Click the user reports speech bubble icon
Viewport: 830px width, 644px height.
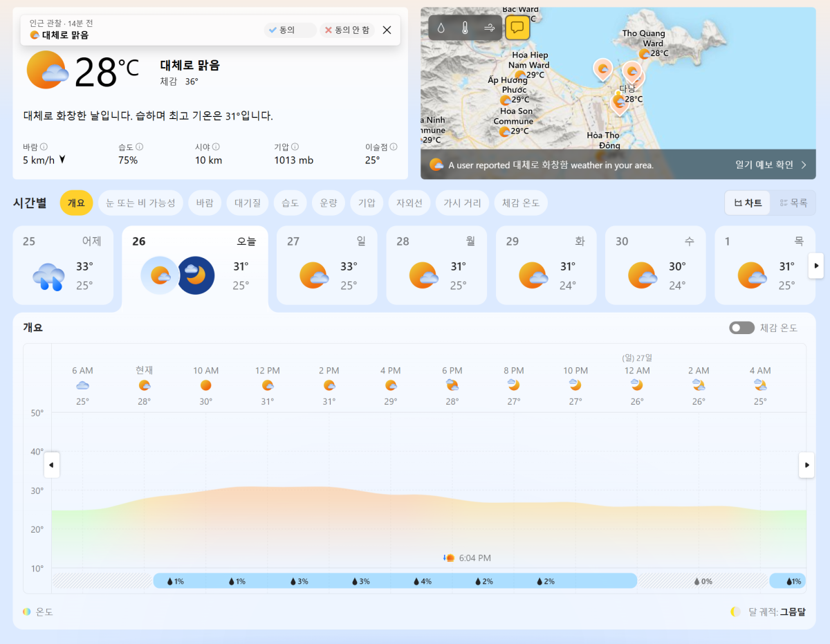(x=517, y=28)
